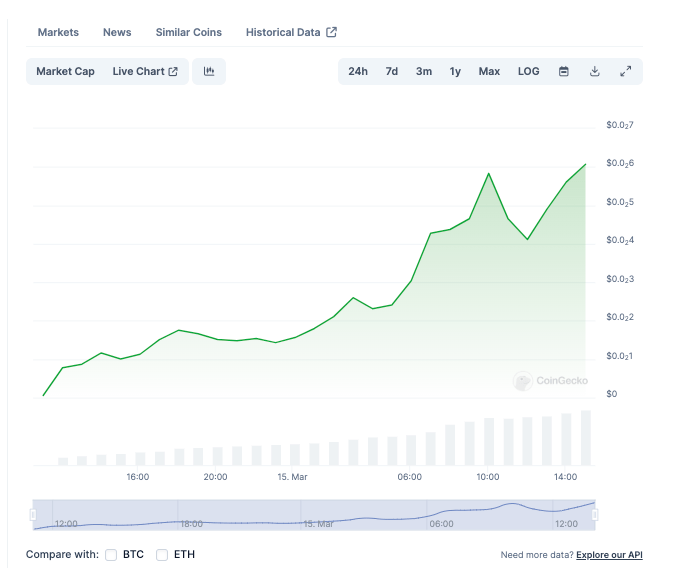Screen dimensions: 695x568
Task: Click the Explore our API link
Action: tap(609, 554)
